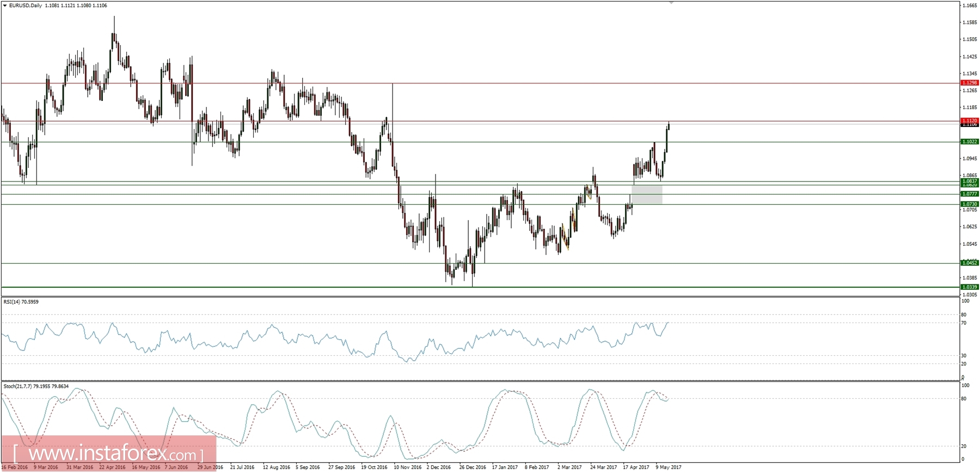Click the 1.1265 value on price axis
Image resolution: width=980 pixels, height=473 pixels.
pos(969,90)
